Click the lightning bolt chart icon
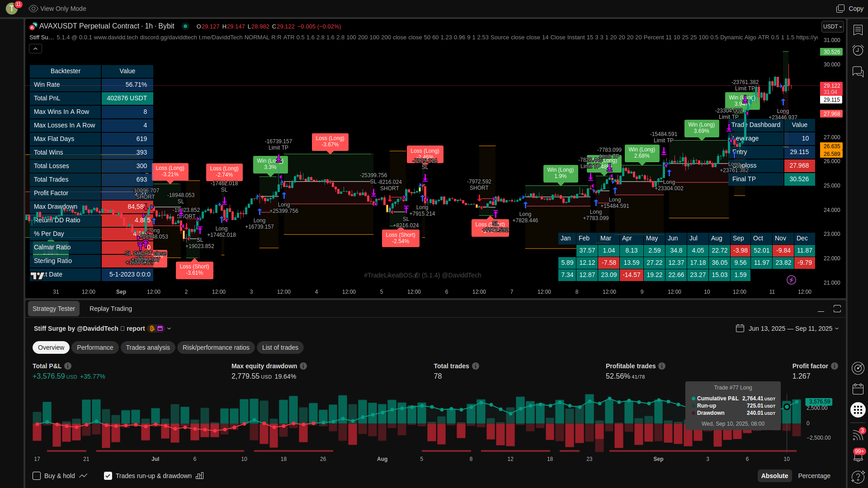The width and height of the screenshot is (868, 488). (791, 280)
